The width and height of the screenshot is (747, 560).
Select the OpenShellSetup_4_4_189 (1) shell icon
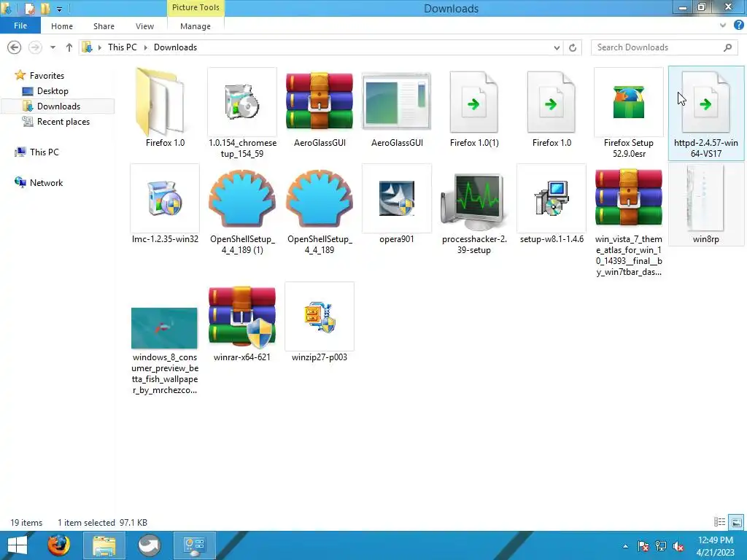[242, 198]
